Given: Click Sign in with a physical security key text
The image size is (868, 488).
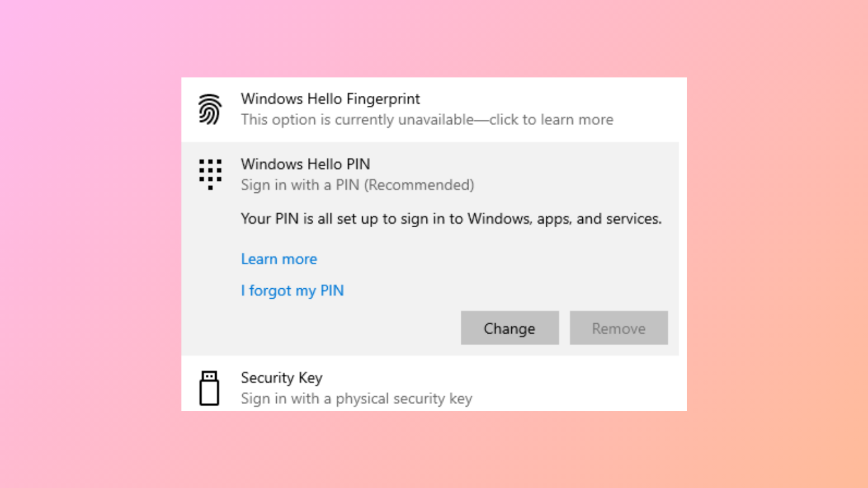Looking at the screenshot, I should [x=356, y=399].
